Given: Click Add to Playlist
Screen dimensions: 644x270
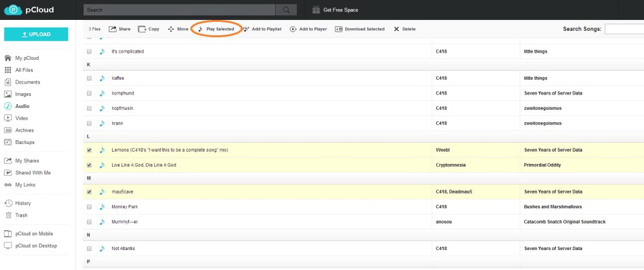Looking at the screenshot, I should tap(261, 29).
